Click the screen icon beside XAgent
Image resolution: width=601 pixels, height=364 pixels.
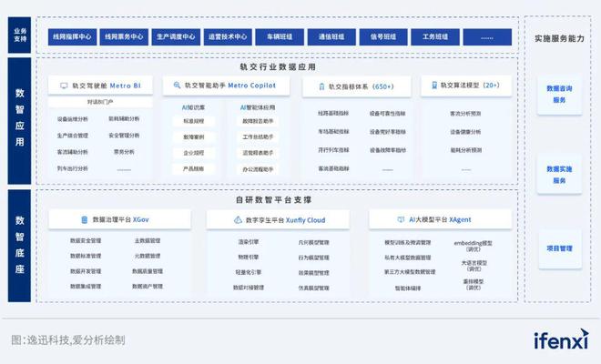[x=401, y=219]
